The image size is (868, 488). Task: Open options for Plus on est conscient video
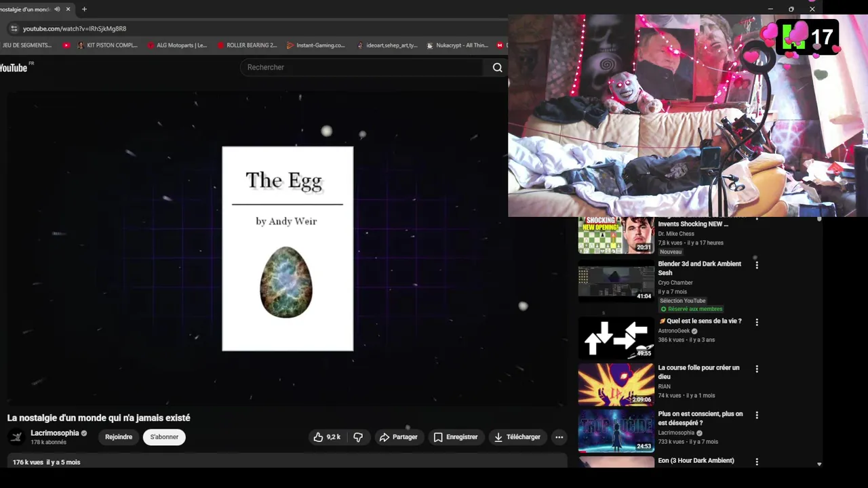757,415
